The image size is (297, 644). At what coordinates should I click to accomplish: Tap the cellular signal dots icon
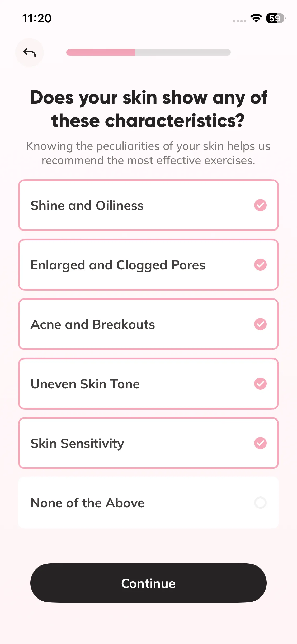[239, 21]
